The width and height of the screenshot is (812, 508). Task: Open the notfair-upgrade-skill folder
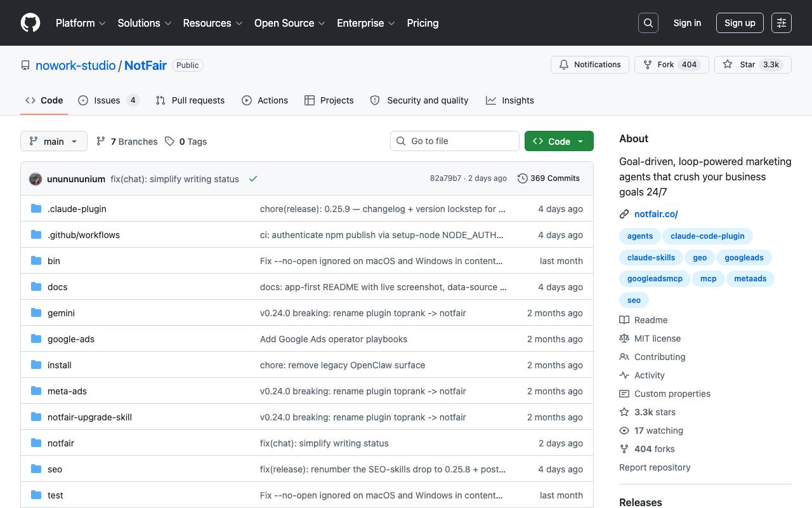tap(89, 417)
